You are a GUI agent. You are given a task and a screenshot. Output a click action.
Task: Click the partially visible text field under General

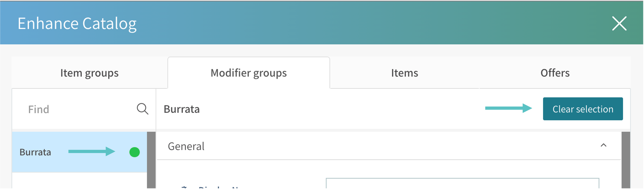[462, 183]
